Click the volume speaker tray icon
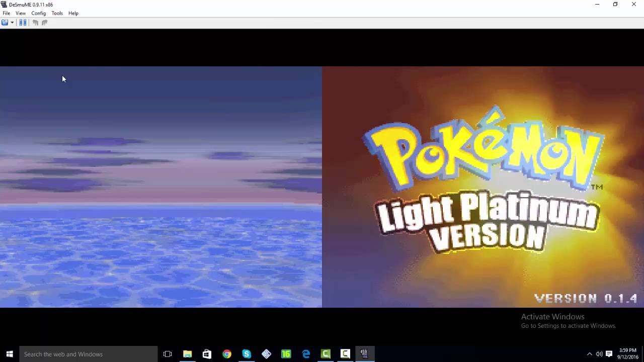 tap(599, 354)
